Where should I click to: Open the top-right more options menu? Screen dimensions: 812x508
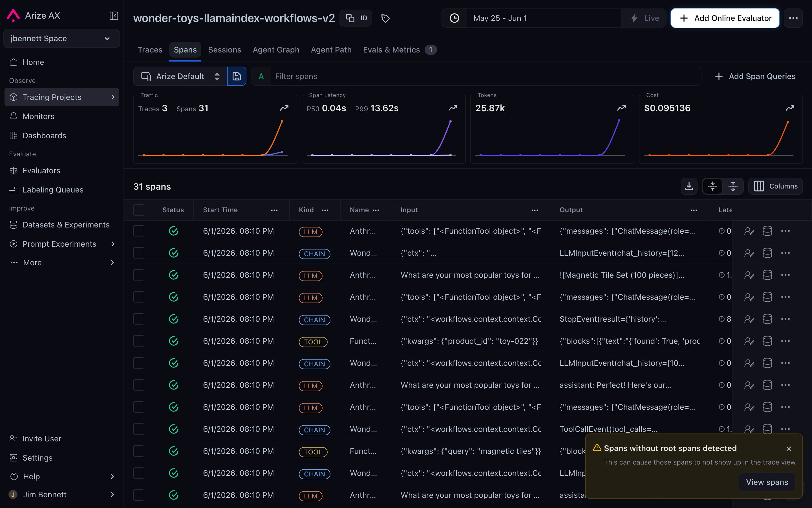(x=793, y=18)
